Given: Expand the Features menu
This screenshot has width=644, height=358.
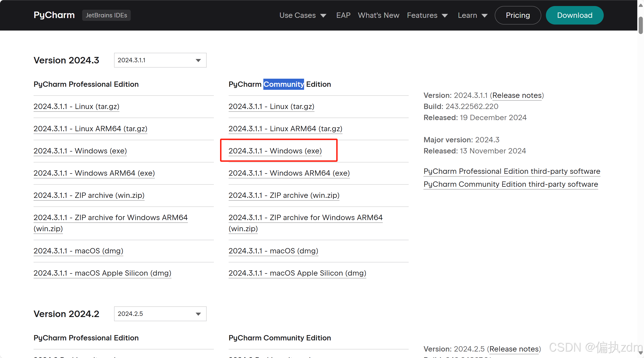Looking at the screenshot, I should 427,15.
